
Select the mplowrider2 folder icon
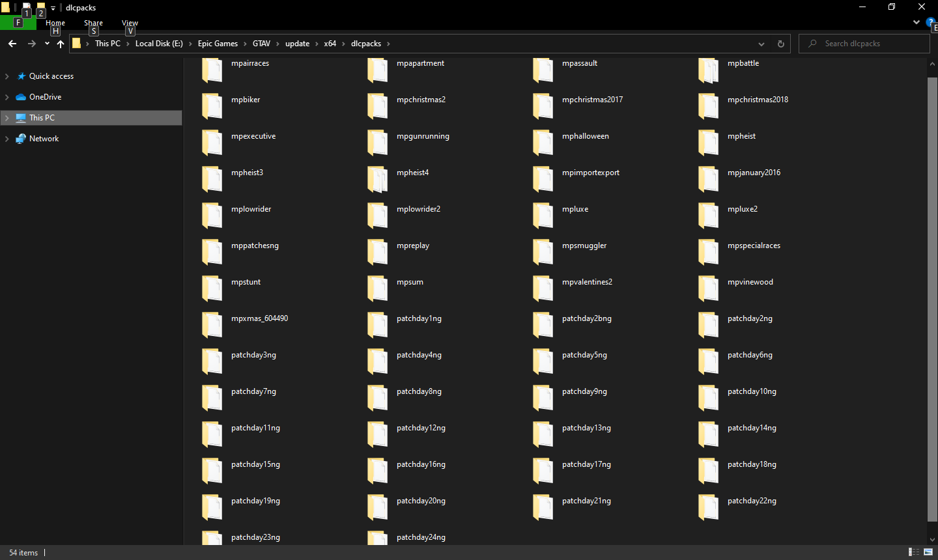pos(377,215)
